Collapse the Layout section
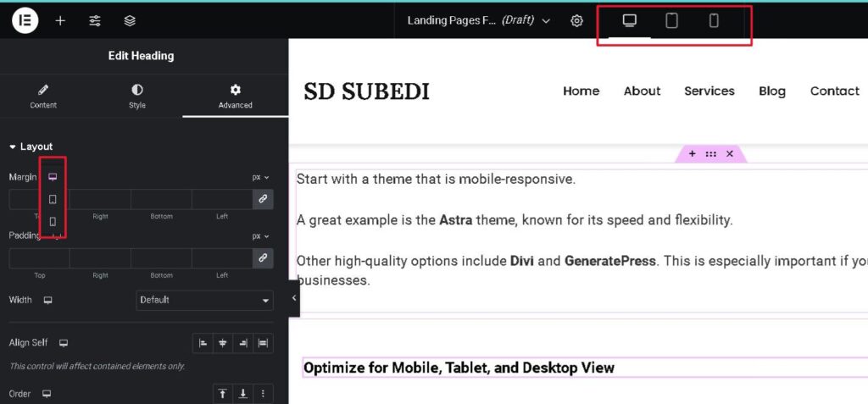The width and height of the screenshot is (868, 404). (31, 147)
